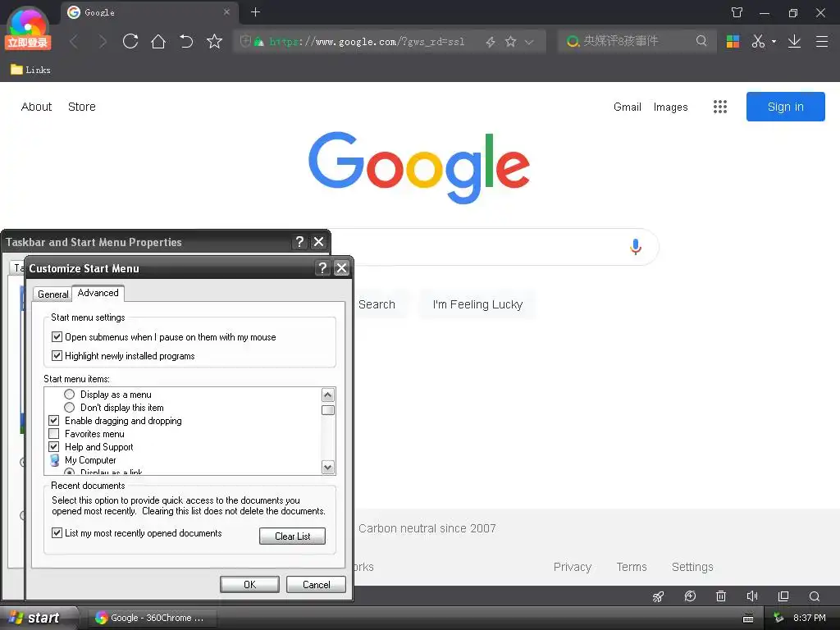Click the skin shirt icon in the title bar
Screen dimensions: 840x630
pyautogui.click(x=737, y=12)
